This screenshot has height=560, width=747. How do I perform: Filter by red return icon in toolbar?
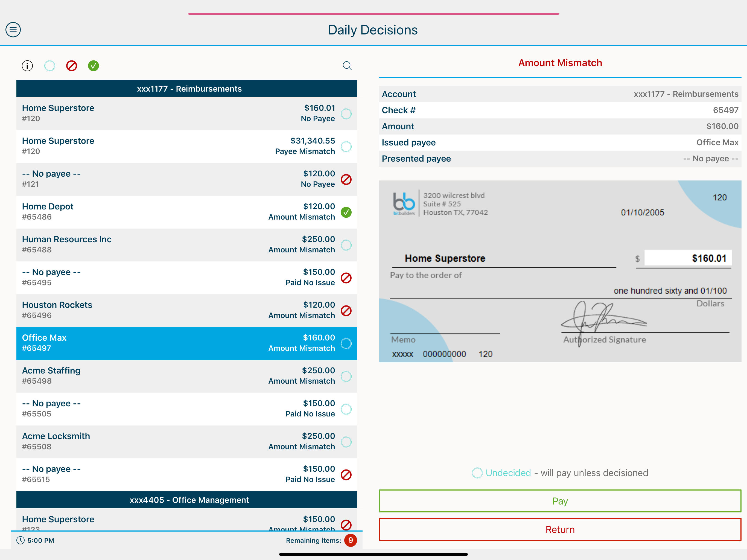pyautogui.click(x=72, y=66)
